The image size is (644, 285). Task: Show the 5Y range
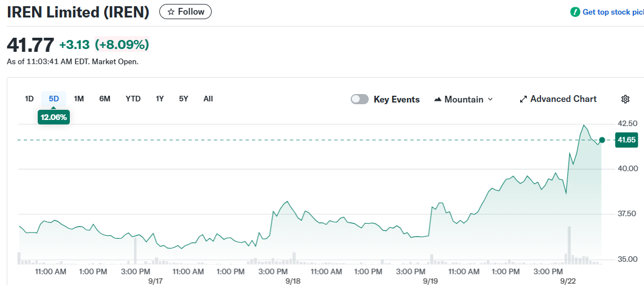click(184, 99)
